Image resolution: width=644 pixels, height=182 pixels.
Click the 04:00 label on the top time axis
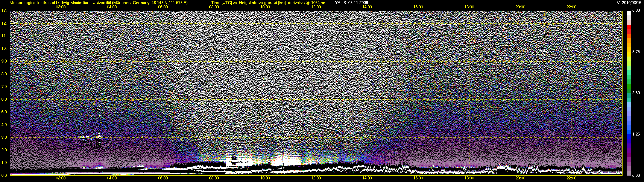pyautogui.click(x=112, y=7)
